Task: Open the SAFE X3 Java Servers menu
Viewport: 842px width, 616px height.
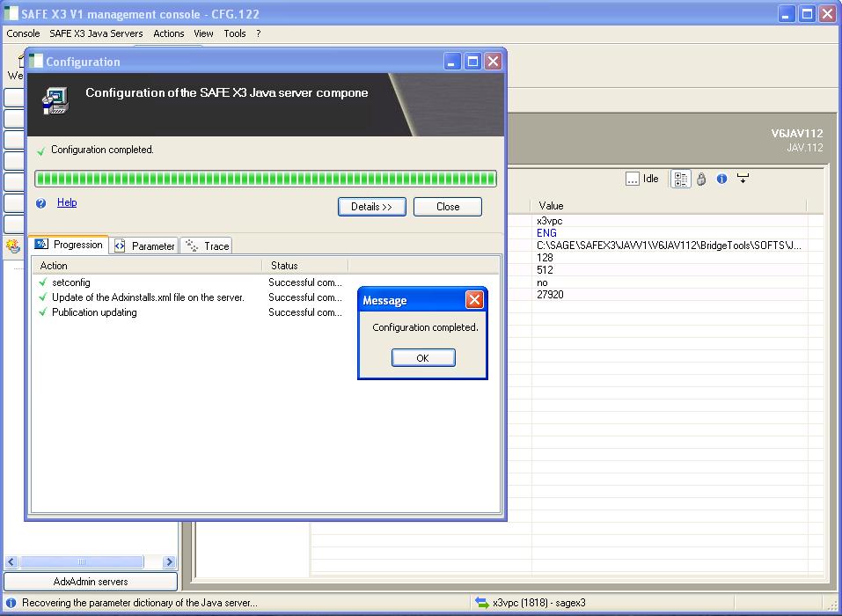Action: point(96,33)
